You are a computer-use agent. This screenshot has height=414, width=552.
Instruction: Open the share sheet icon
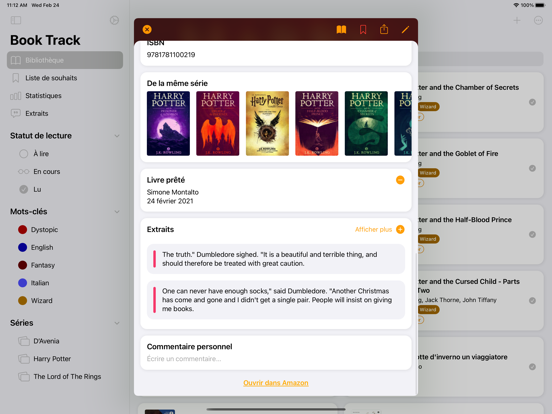click(384, 29)
